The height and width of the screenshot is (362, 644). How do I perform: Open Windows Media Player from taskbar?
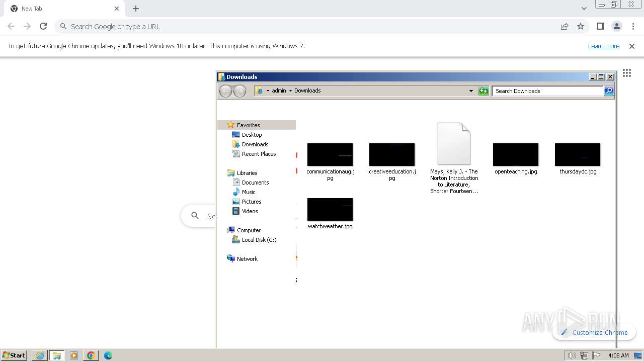[73, 355]
